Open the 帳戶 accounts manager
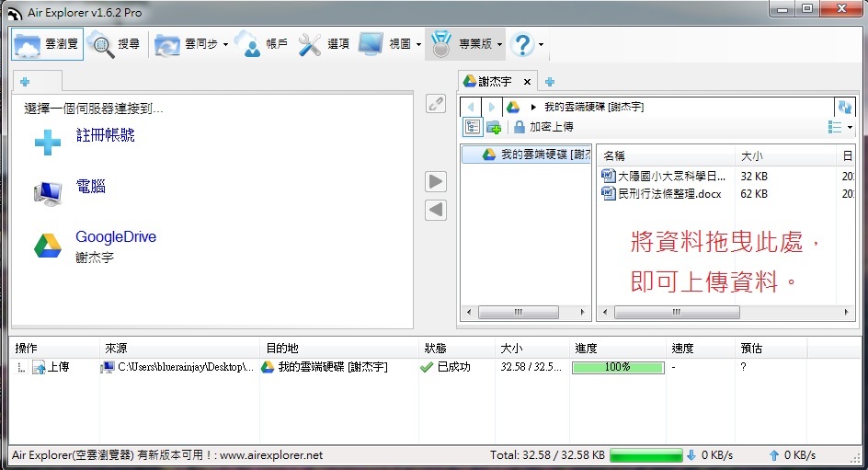 pos(261,44)
